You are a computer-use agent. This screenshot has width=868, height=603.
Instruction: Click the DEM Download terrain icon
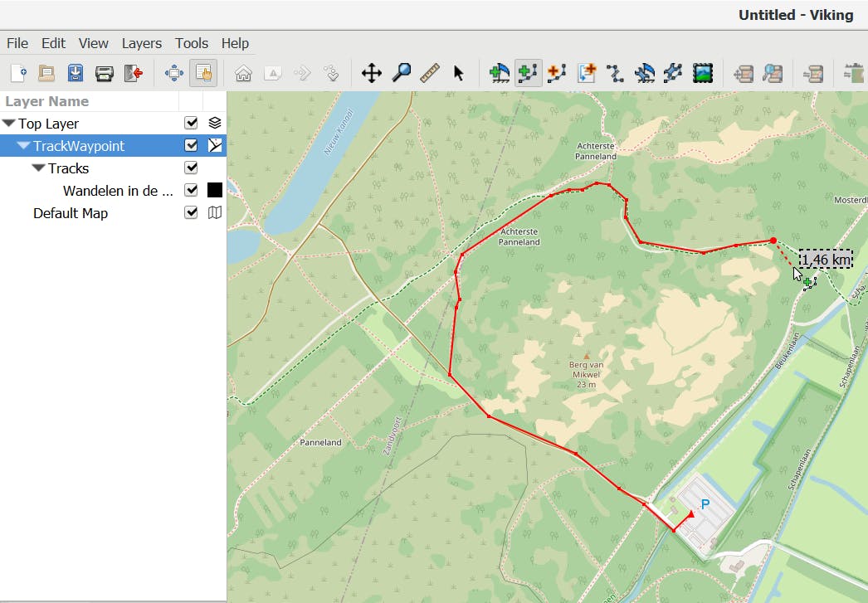click(854, 73)
